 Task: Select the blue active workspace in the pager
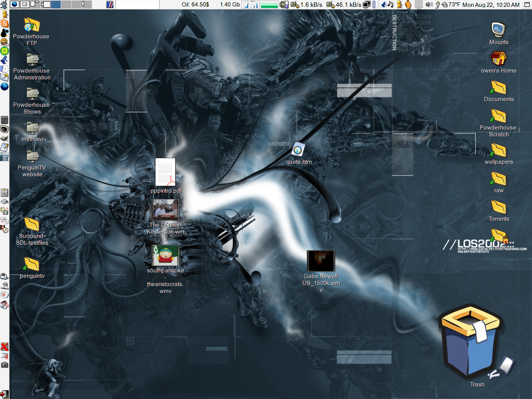pyautogui.click(x=55, y=5)
